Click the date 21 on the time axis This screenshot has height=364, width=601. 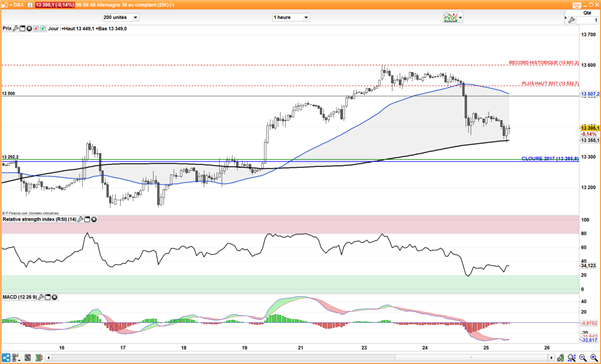[x=300, y=348]
